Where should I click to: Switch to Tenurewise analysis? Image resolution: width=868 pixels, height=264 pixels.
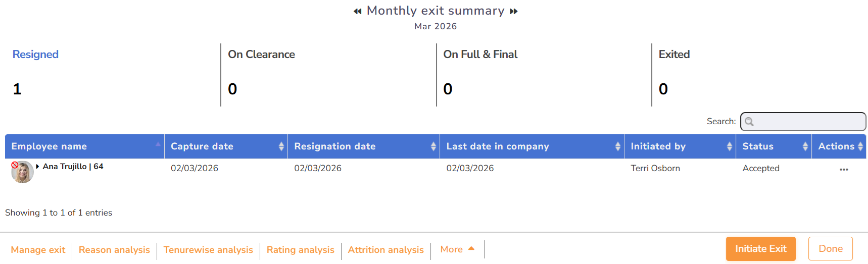coord(208,250)
